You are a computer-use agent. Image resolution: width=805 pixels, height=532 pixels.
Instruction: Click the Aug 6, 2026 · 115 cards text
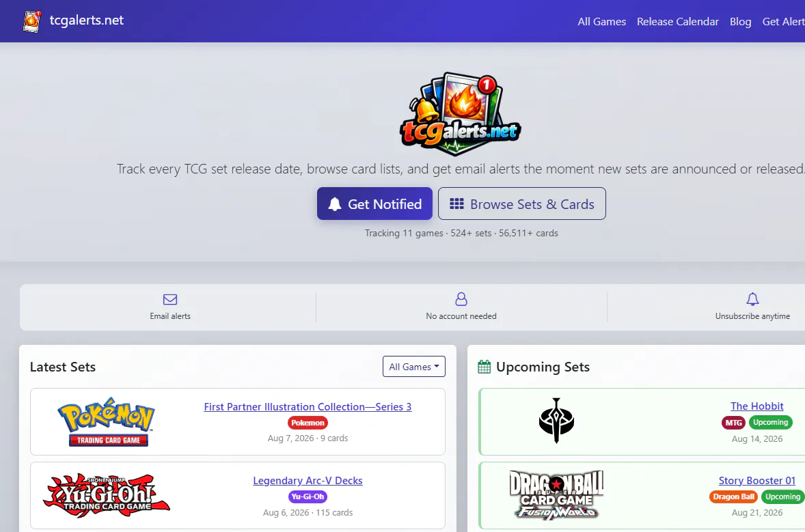click(308, 512)
